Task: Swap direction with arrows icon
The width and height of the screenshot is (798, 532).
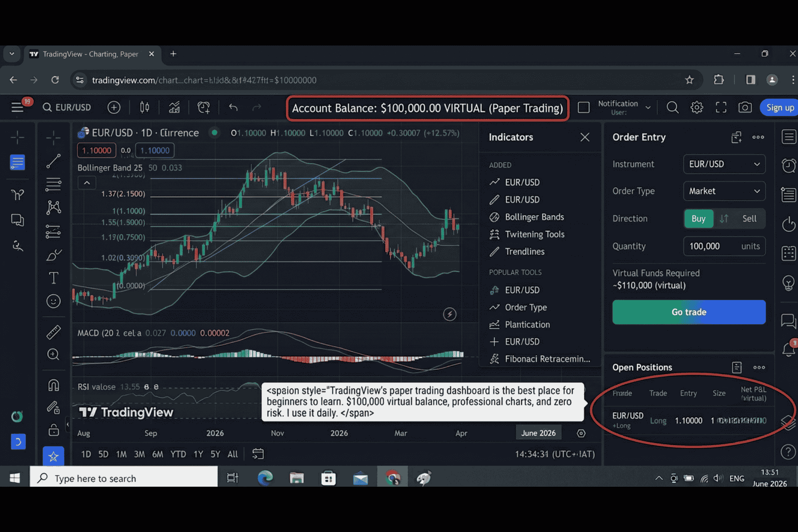Action: 724,219
